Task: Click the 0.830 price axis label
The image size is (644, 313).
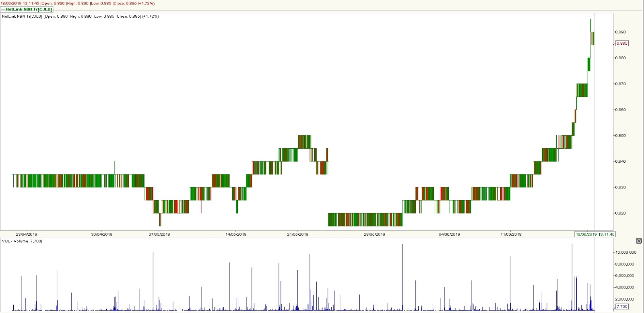Action: pos(620,187)
